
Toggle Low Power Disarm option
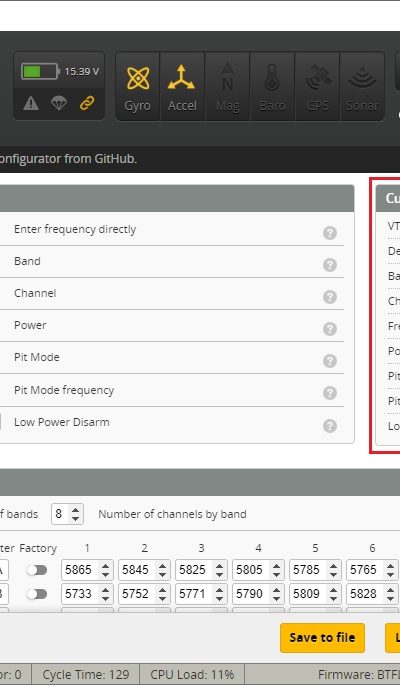point(1,422)
